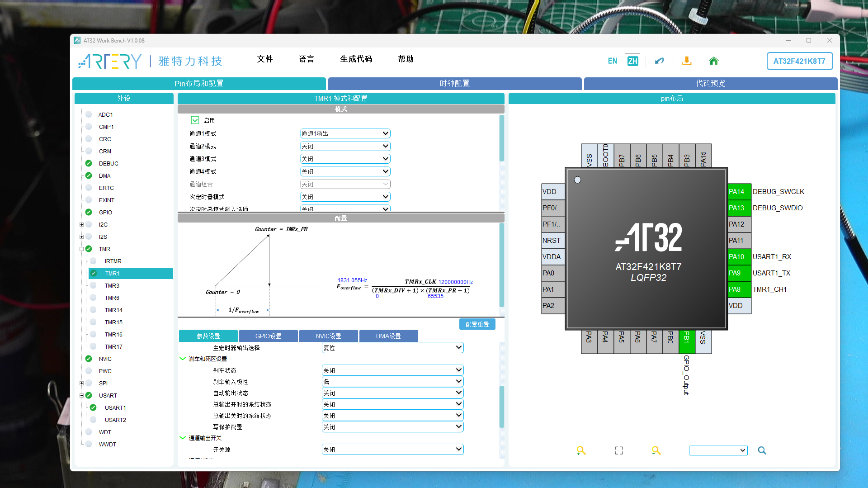Open the 刹车输入极性 dropdown
Image resolution: width=868 pixels, height=488 pixels.
(392, 382)
